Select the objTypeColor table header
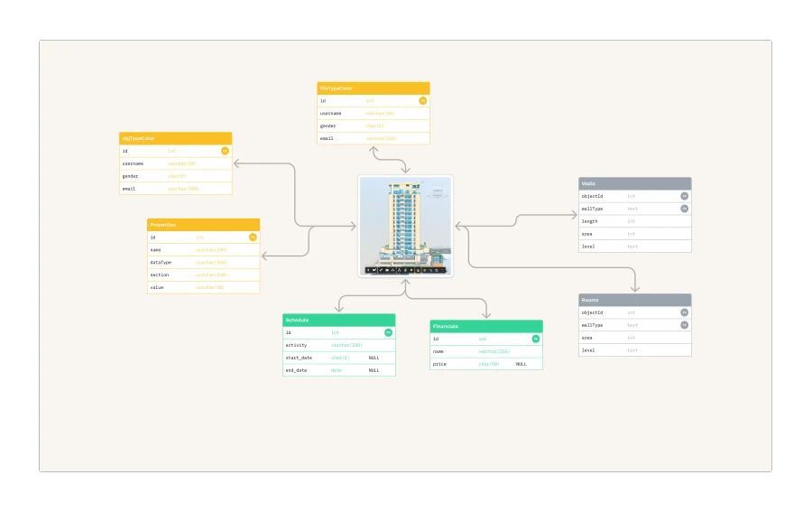This screenshot has height=512, width=812. (176, 138)
